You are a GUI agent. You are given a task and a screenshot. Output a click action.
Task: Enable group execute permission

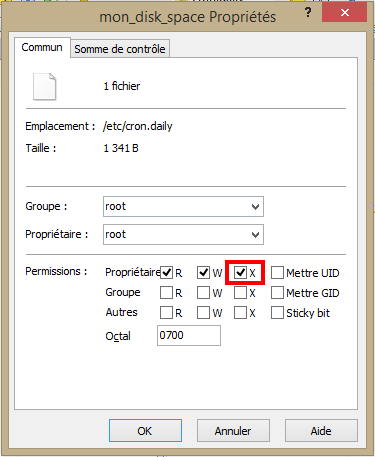coord(240,293)
